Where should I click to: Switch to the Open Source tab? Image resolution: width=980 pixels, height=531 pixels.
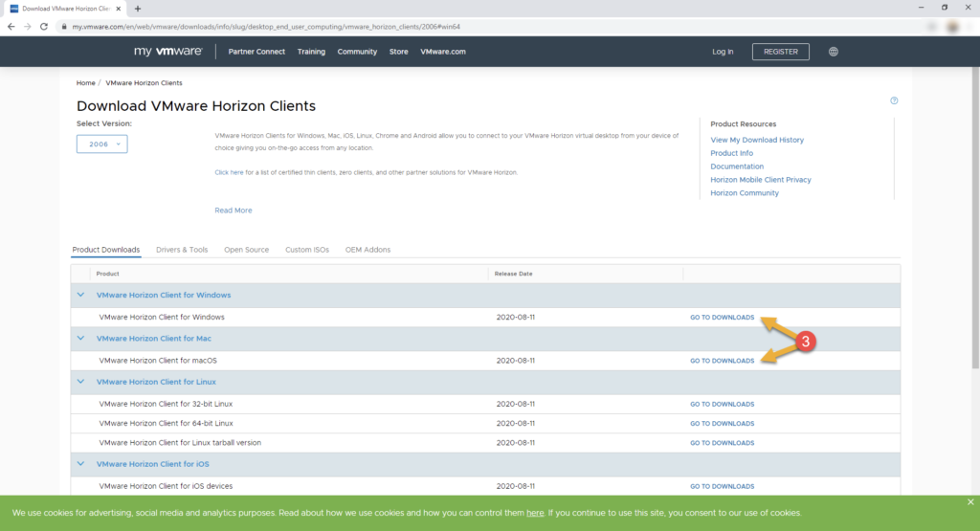pos(246,250)
